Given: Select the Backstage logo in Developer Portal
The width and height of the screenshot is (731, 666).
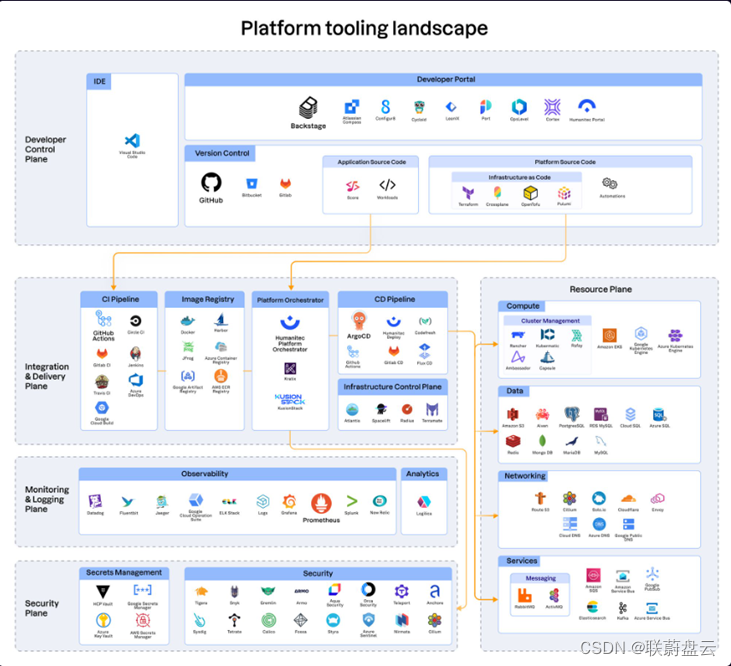Looking at the screenshot, I should point(308,108).
